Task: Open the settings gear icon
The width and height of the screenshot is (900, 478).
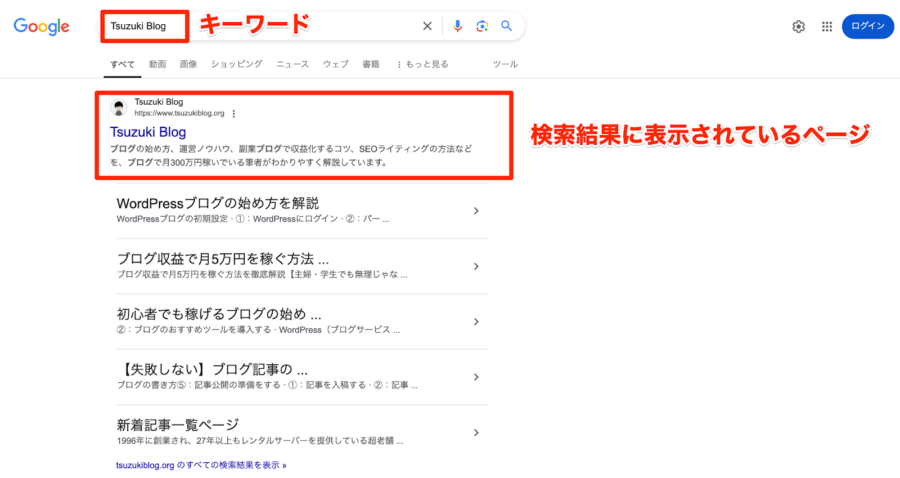Action: point(798,26)
